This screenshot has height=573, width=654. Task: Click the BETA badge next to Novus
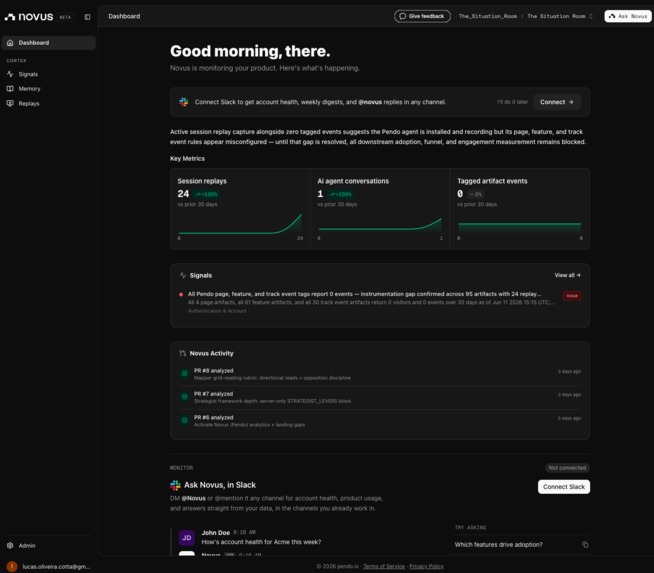65,17
